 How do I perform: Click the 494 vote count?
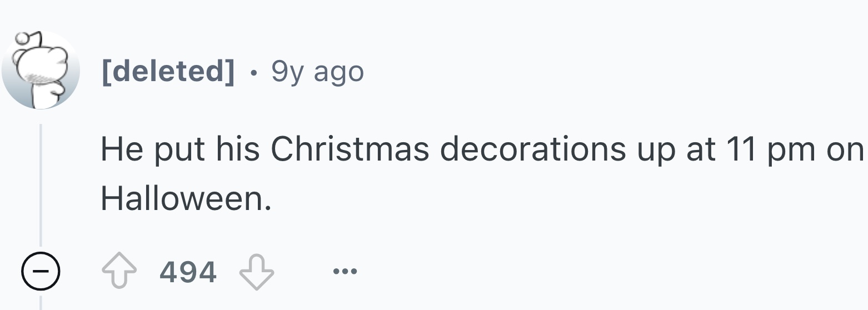click(x=188, y=272)
